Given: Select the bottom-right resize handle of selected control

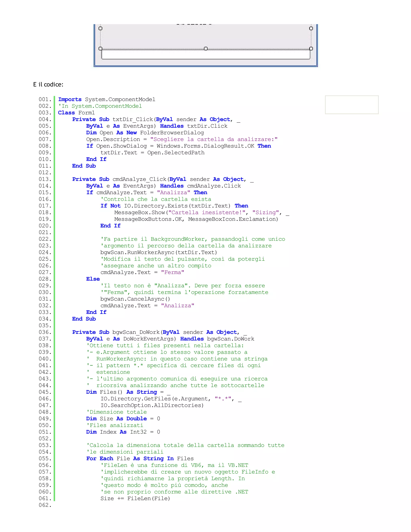Looking at the screenshot, I should pyautogui.click(x=311, y=49).
